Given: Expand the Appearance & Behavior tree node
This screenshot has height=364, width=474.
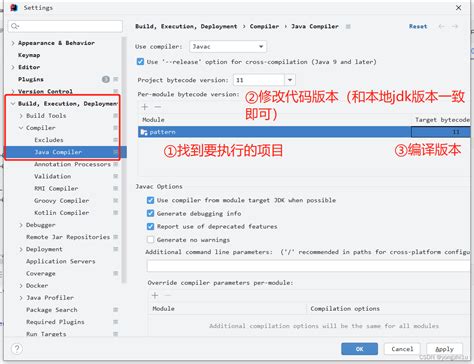Looking at the screenshot, I should tap(13, 43).
